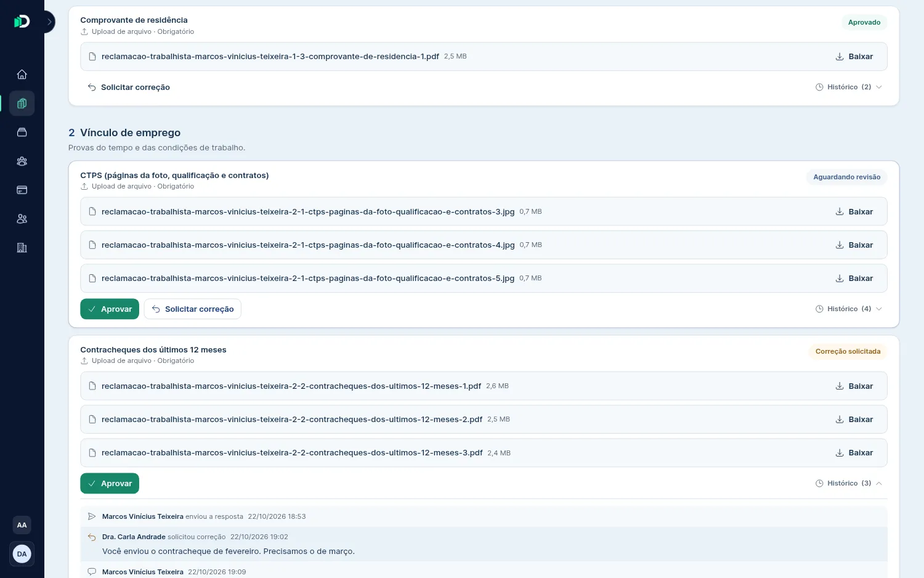This screenshot has height=578, width=924.
Task: Click the contratos-5.jpg file name
Action: tap(308, 279)
